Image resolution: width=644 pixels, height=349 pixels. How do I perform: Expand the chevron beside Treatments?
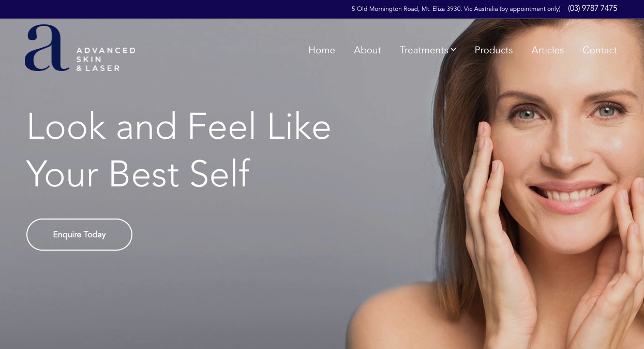coord(453,50)
